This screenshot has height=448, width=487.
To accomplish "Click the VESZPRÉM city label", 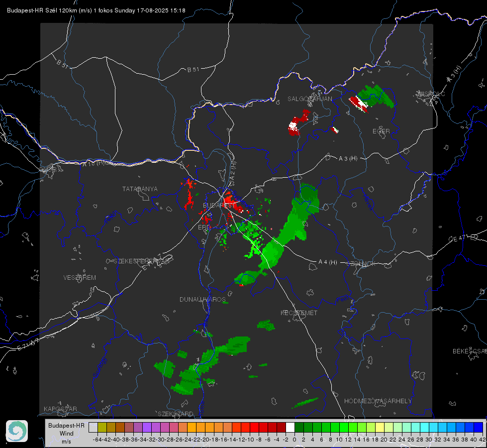I will (x=80, y=278).
